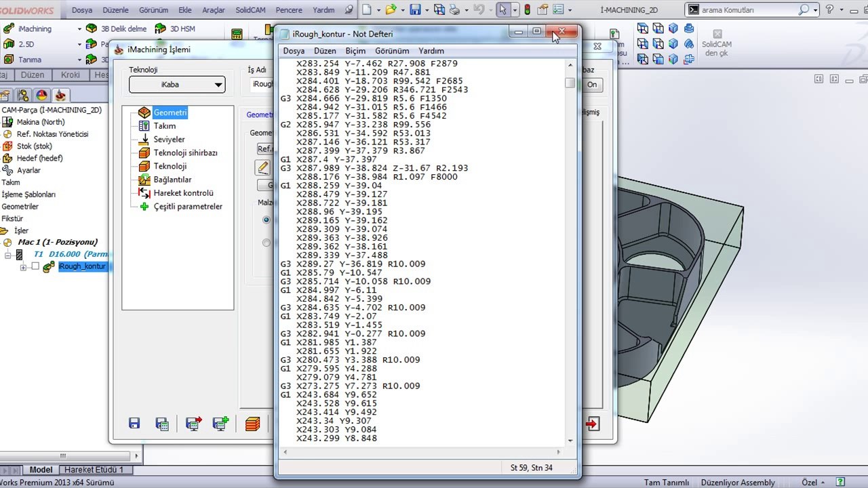Select Makina (North) in CAM tree

[41, 122]
